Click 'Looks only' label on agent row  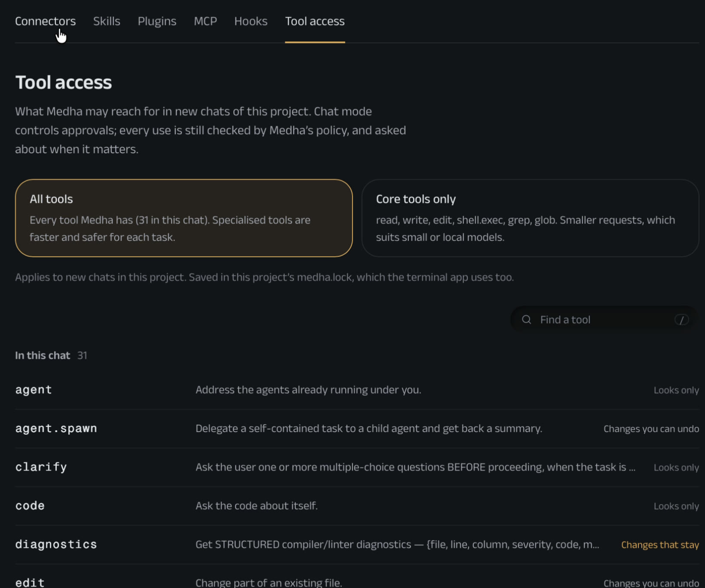click(676, 390)
